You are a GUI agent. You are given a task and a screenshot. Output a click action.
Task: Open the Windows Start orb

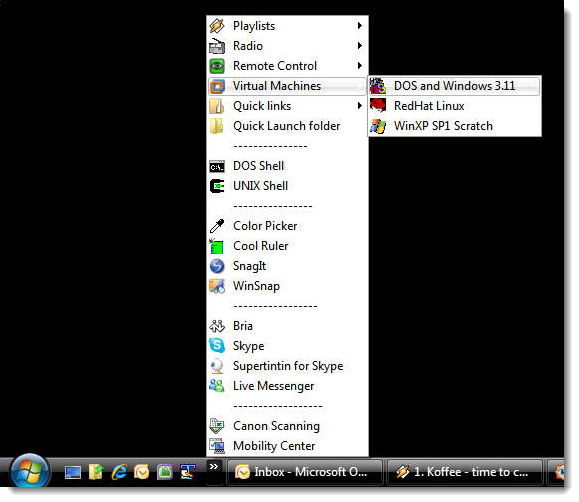(30, 471)
